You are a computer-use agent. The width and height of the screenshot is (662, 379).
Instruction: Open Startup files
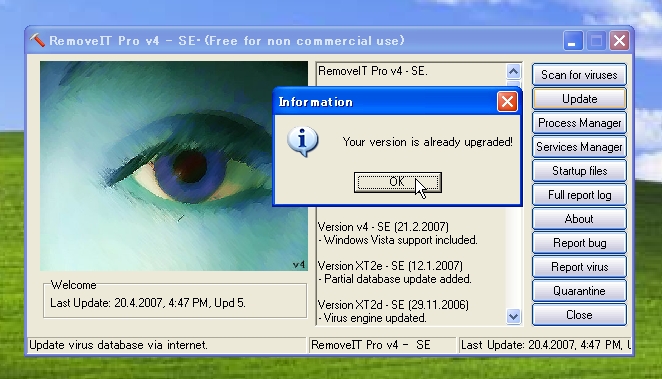pos(579,171)
